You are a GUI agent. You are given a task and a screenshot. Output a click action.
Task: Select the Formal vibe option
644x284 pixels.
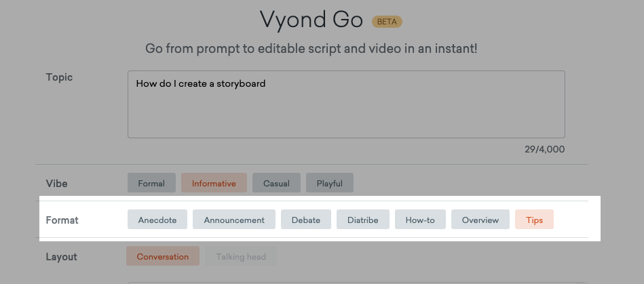(151, 183)
